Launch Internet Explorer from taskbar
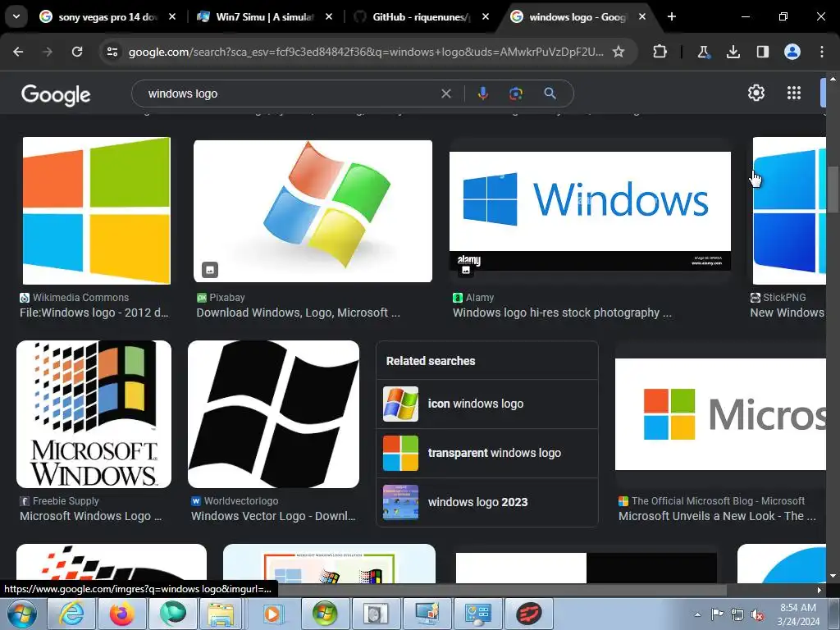This screenshot has height=630, width=840. [71, 614]
